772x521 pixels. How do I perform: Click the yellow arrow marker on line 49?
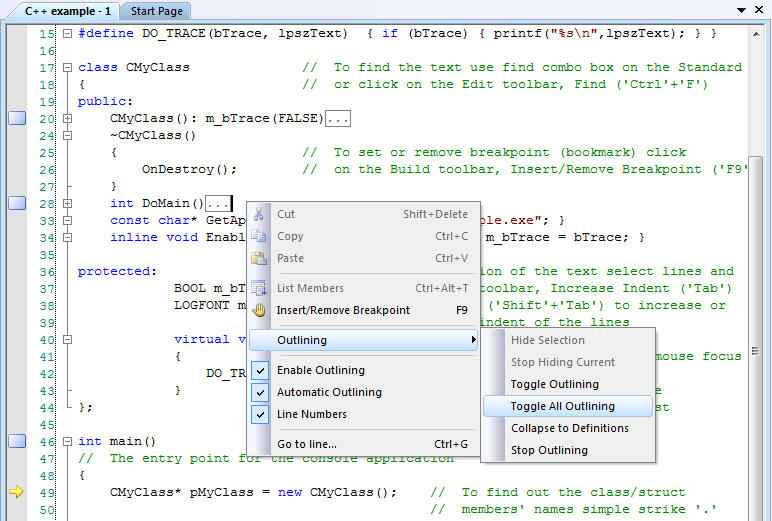point(16,491)
